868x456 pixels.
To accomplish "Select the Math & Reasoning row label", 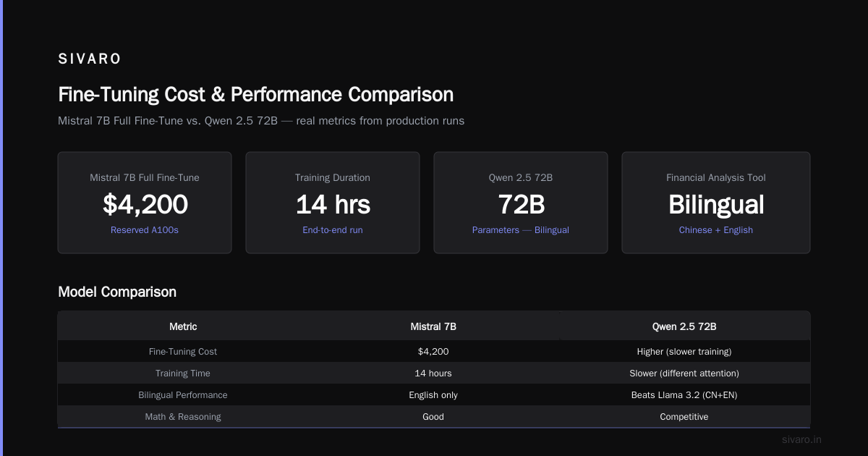I will point(183,417).
